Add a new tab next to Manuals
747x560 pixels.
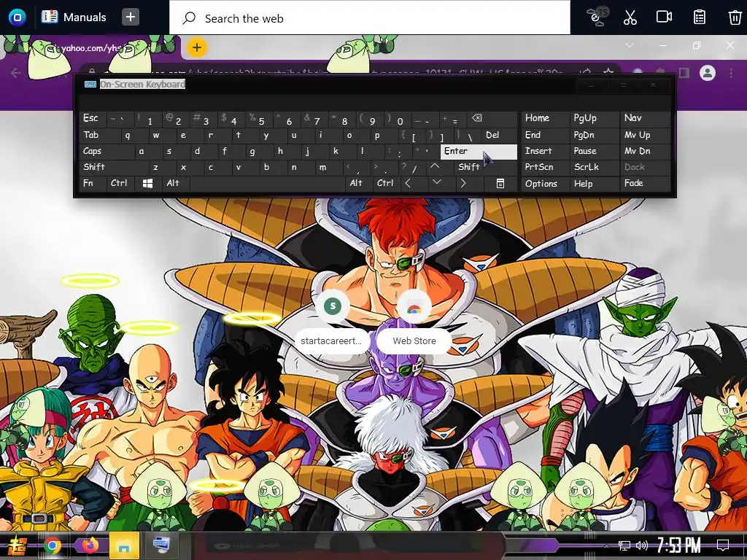pos(130,17)
